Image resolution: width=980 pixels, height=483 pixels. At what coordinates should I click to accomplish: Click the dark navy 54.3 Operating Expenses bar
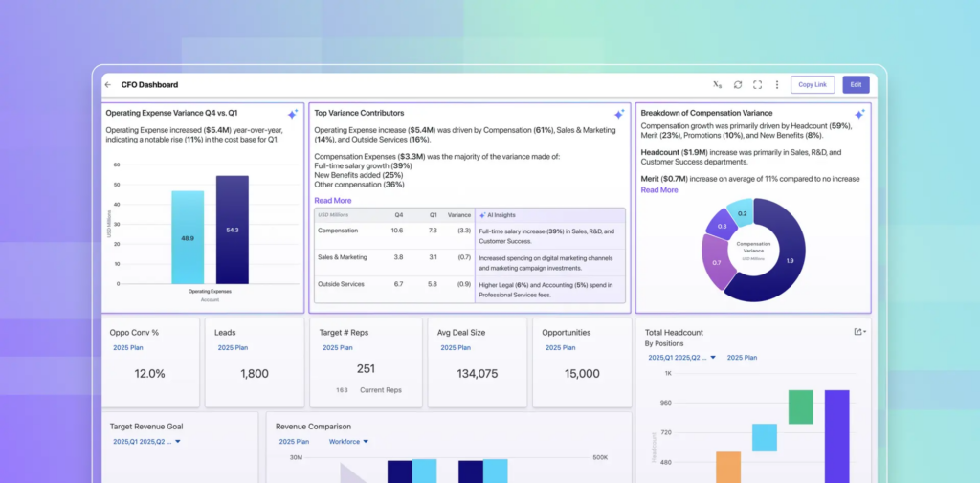pos(232,230)
